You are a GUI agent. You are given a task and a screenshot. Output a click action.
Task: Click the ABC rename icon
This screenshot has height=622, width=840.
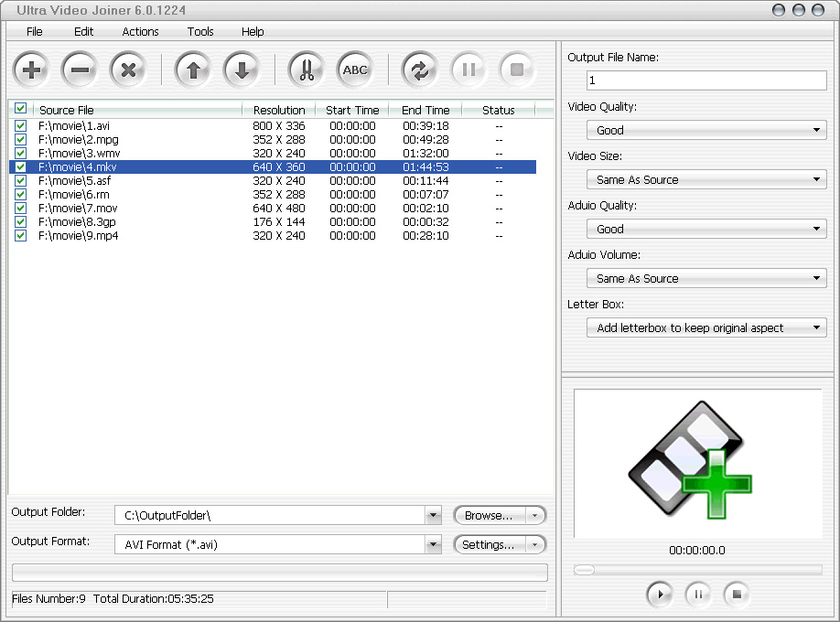[355, 70]
